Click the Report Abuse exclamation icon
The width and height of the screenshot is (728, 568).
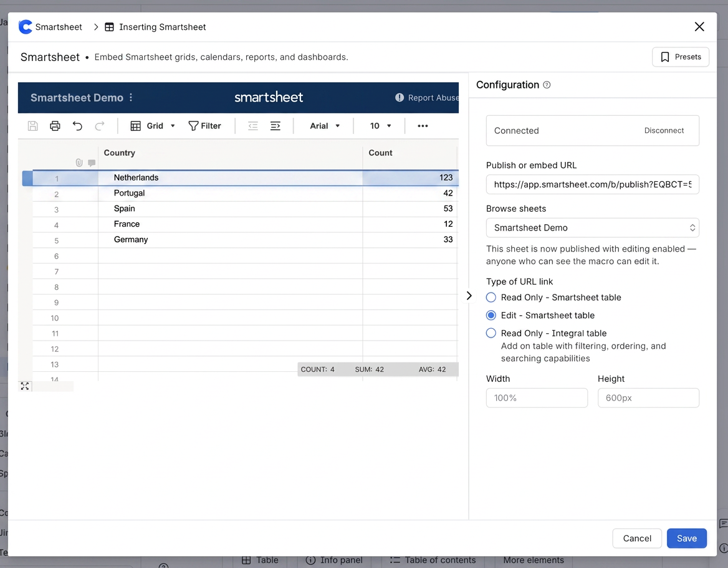pyautogui.click(x=400, y=97)
